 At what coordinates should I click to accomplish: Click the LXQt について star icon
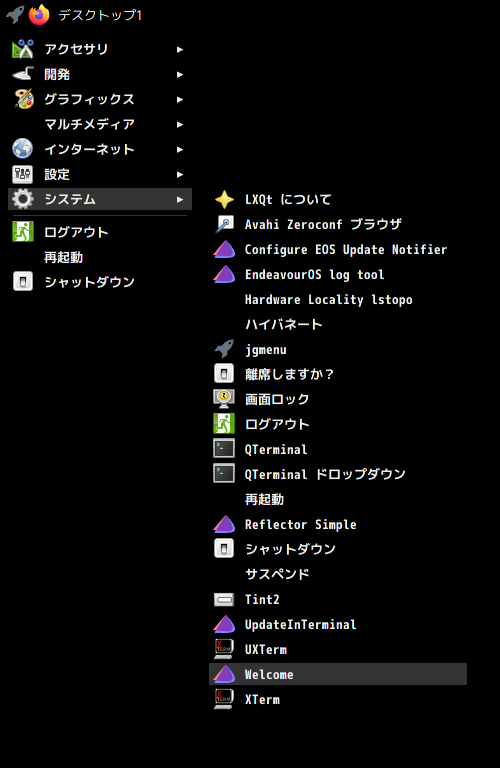pyautogui.click(x=224, y=199)
